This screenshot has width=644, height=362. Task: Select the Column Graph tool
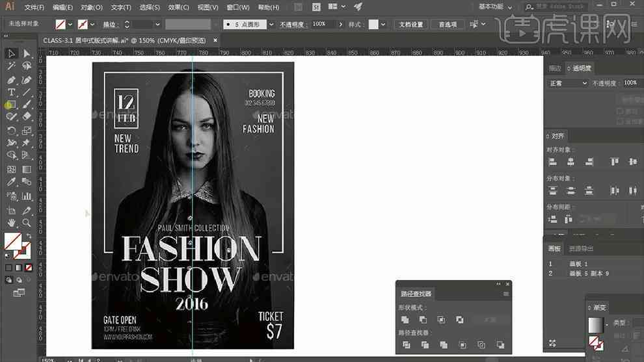click(x=27, y=196)
